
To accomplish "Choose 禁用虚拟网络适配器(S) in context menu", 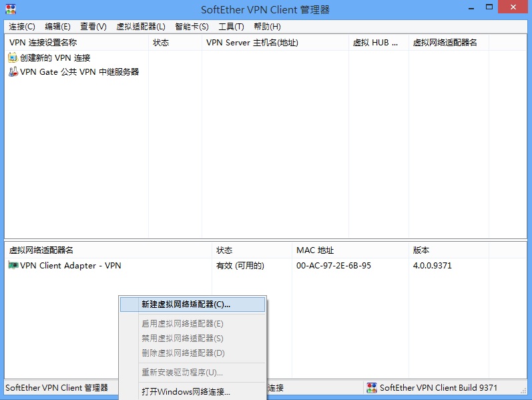I will pos(192,338).
